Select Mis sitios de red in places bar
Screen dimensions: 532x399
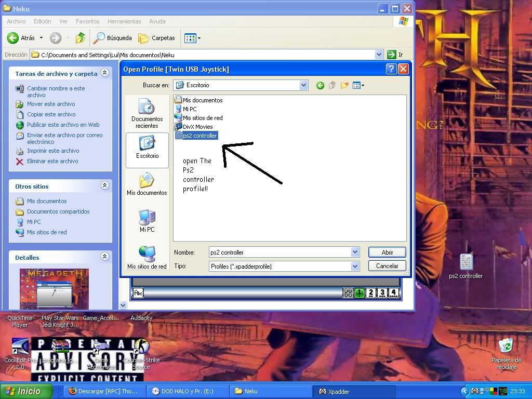pyautogui.click(x=147, y=258)
